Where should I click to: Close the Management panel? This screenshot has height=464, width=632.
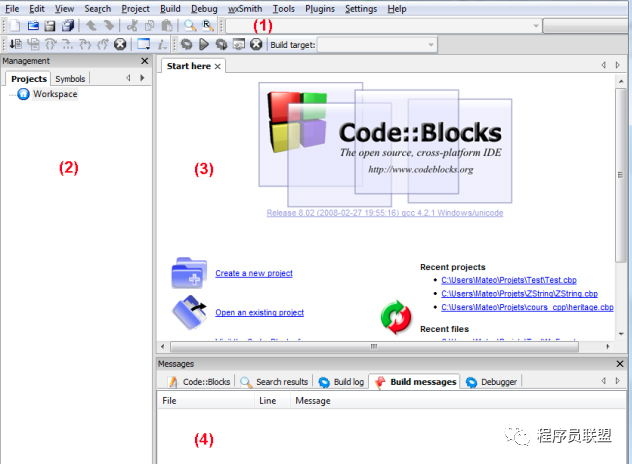coord(145,61)
